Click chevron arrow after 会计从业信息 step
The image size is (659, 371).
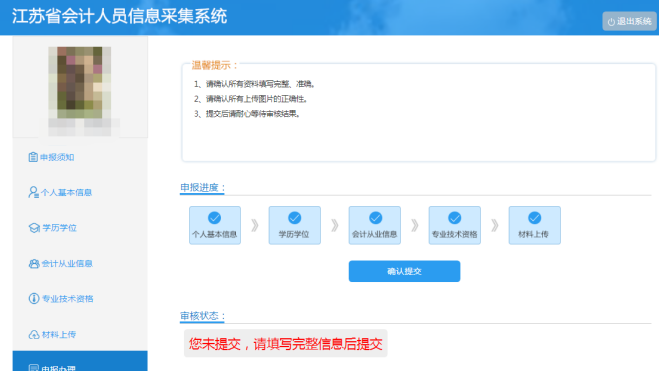(x=415, y=226)
